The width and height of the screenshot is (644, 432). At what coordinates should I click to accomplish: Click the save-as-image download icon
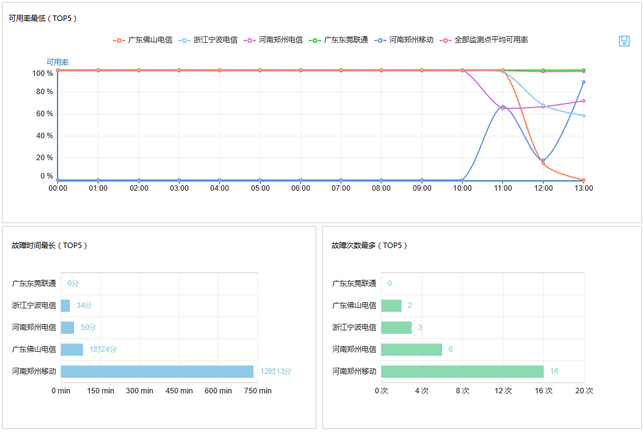point(623,42)
